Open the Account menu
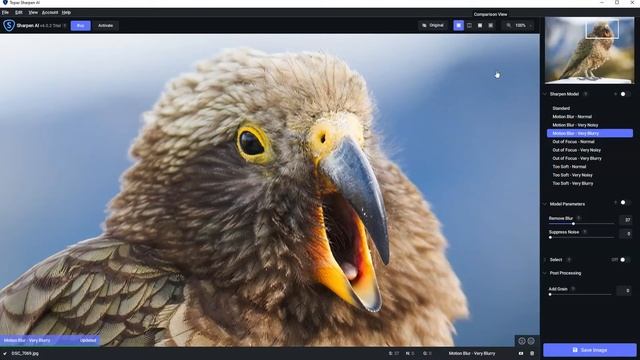The width and height of the screenshot is (640, 360). (50, 13)
